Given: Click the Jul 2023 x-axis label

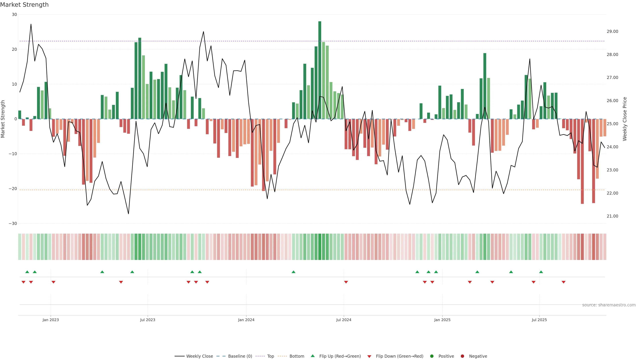Looking at the screenshot, I should [148, 320].
